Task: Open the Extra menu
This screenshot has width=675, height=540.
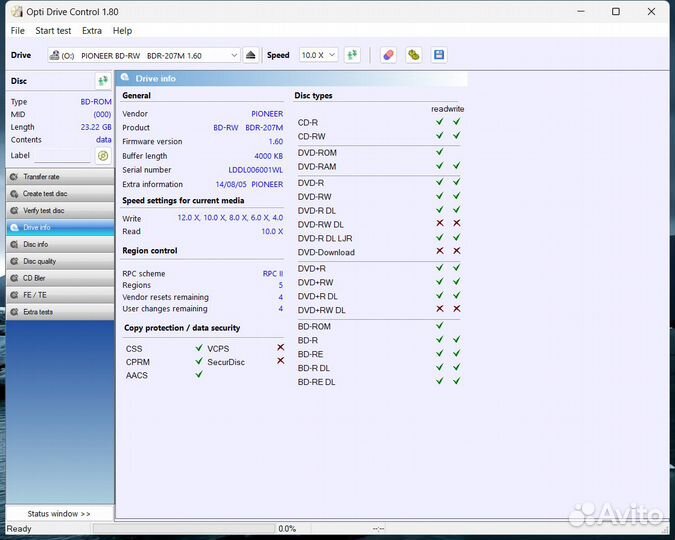Action: 91,31
